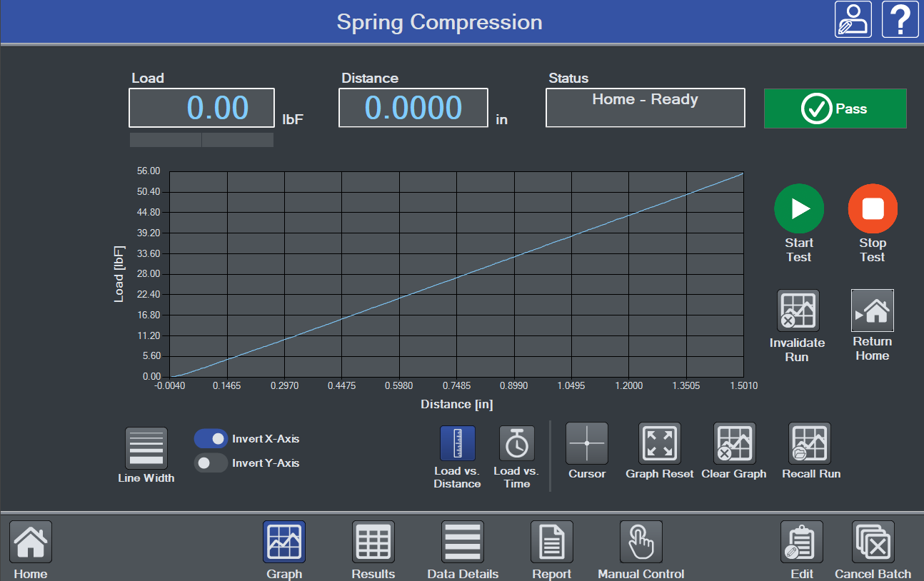
Task: Click the y-axis value 56.00
Action: coord(148,171)
